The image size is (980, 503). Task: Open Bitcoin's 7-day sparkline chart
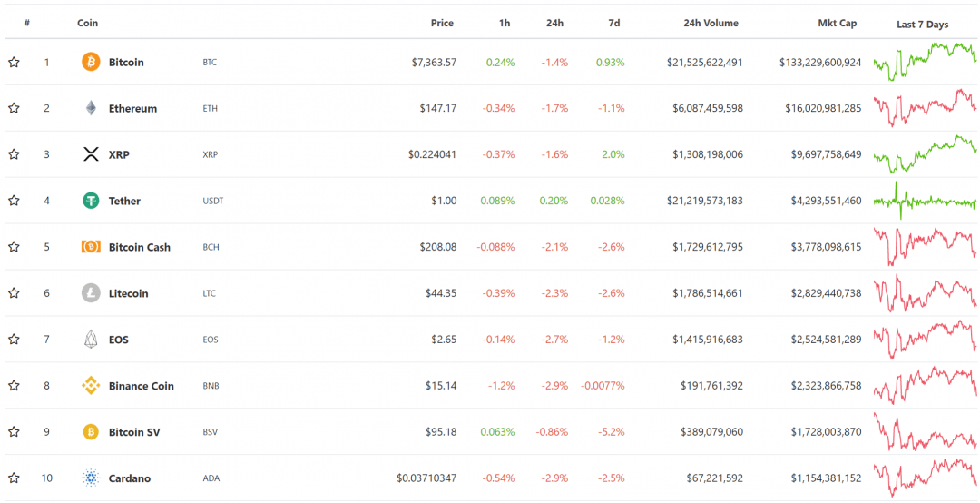(x=926, y=62)
